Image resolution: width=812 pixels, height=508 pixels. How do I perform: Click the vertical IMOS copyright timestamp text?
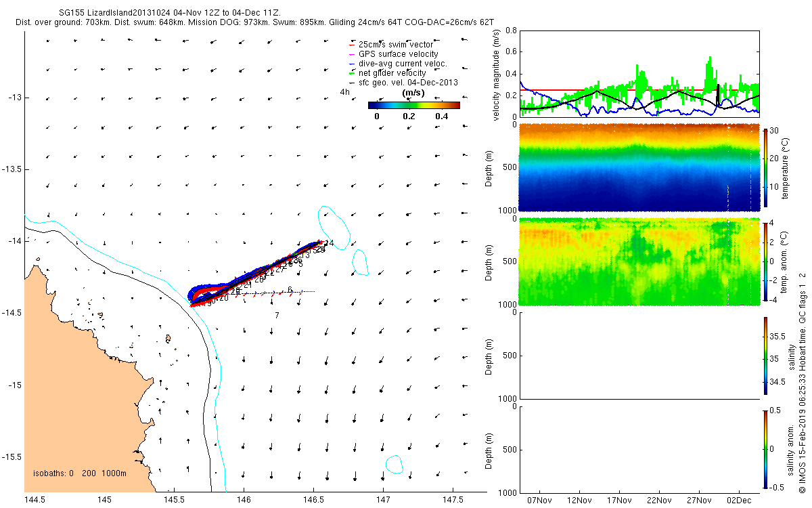(803, 383)
